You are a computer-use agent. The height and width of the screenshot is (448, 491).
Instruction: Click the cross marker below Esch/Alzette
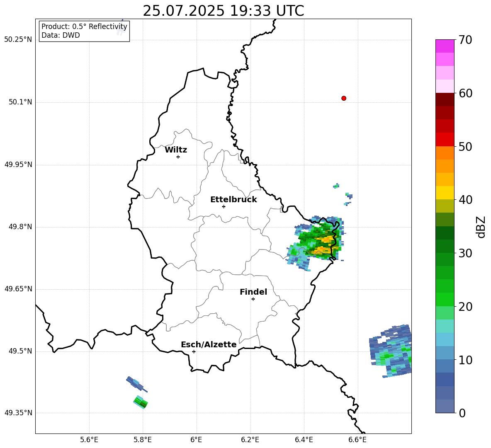[194, 351]
